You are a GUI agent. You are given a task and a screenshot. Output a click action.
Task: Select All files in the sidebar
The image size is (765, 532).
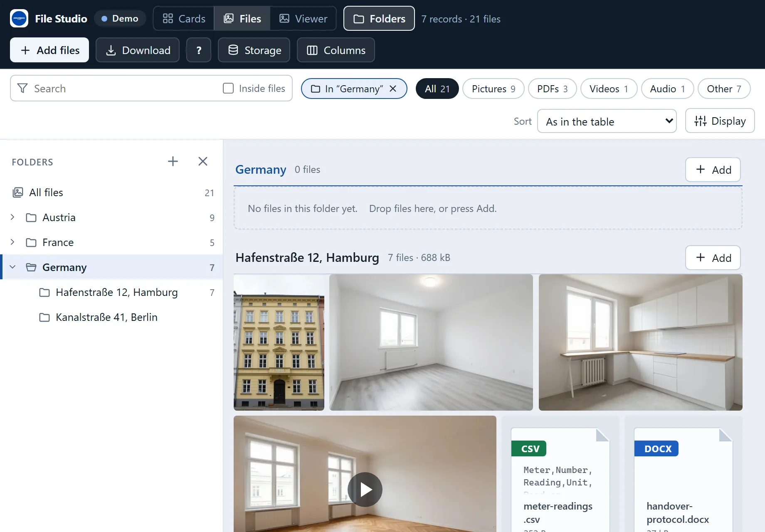111,192
